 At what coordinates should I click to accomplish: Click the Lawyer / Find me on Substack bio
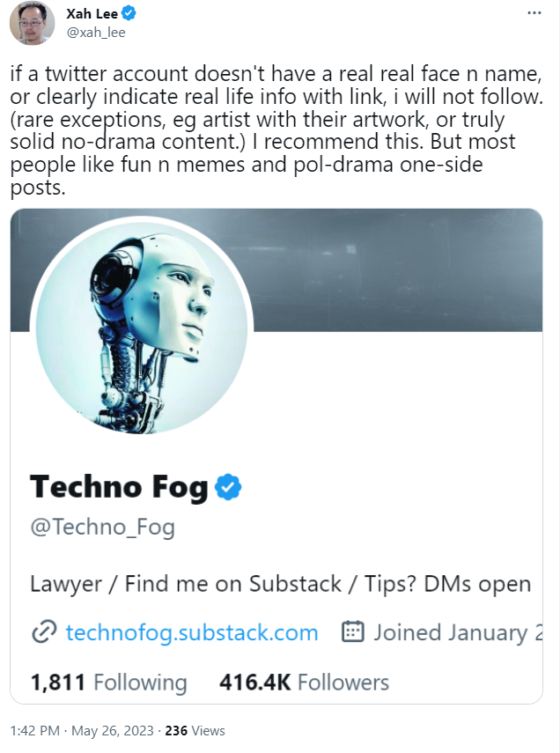point(280,584)
